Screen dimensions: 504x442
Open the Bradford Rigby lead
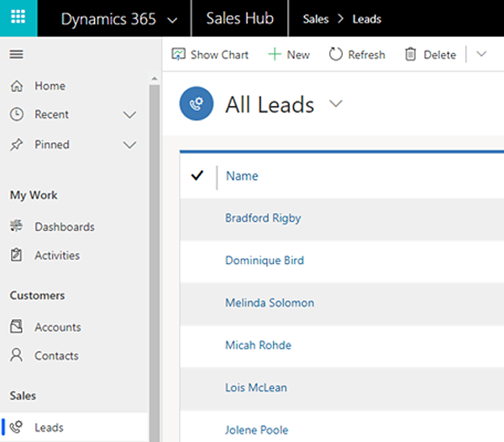[263, 218]
